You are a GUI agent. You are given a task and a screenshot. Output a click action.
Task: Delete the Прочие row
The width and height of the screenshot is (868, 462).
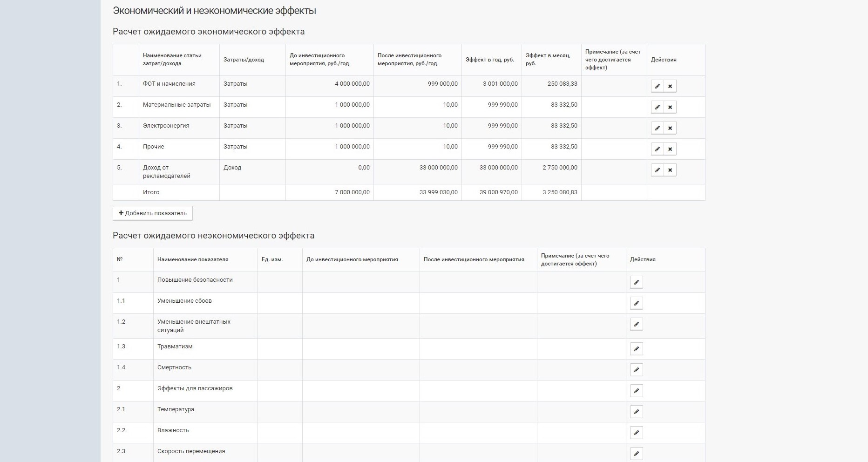point(670,149)
